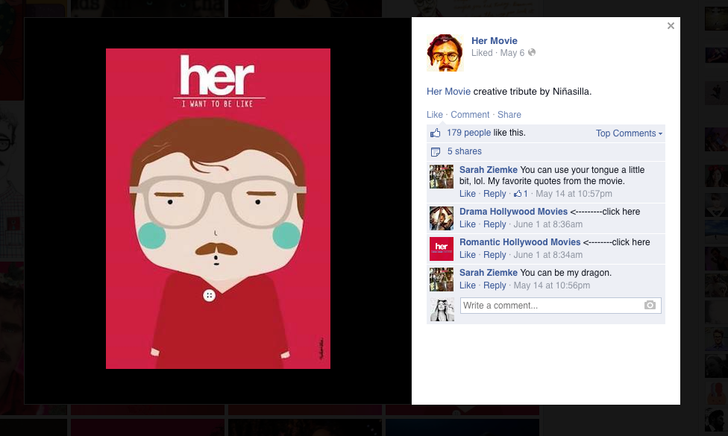Like the 'You can be my dragon' comment
The image size is (728, 436).
coord(468,286)
